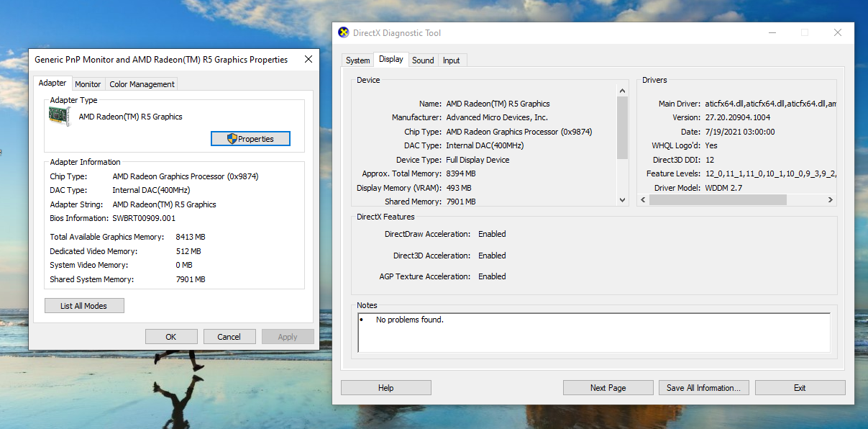Switch to the Monitor tab
This screenshot has height=429, width=868.
[x=88, y=84]
